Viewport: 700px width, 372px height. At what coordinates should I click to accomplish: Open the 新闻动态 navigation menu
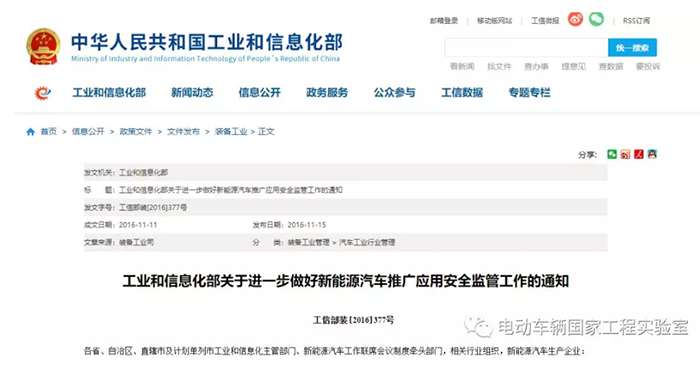(x=192, y=92)
